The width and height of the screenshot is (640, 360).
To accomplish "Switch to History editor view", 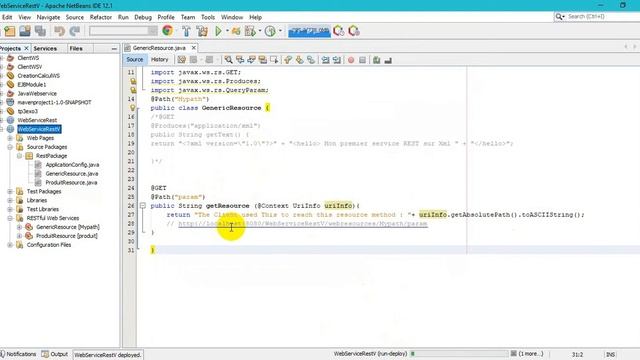I will click(160, 60).
